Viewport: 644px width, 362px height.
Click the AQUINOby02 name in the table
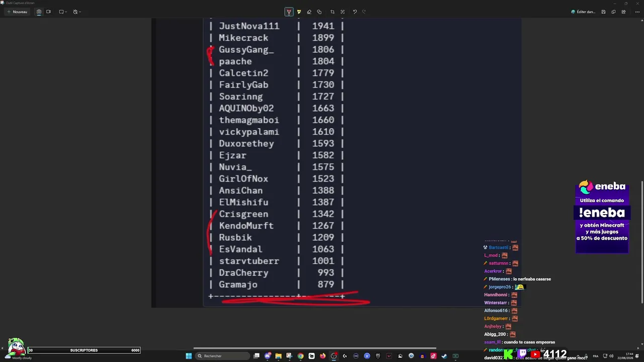[x=247, y=108]
